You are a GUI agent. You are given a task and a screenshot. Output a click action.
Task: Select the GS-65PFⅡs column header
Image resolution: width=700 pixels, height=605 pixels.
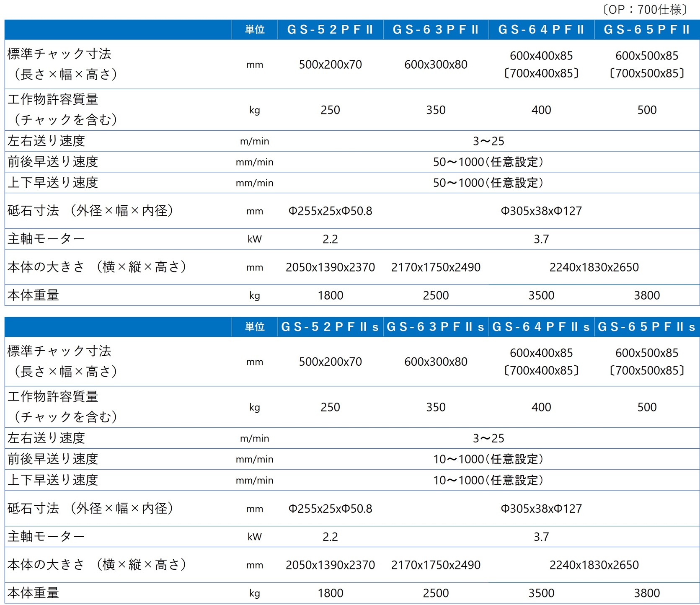pos(647,327)
